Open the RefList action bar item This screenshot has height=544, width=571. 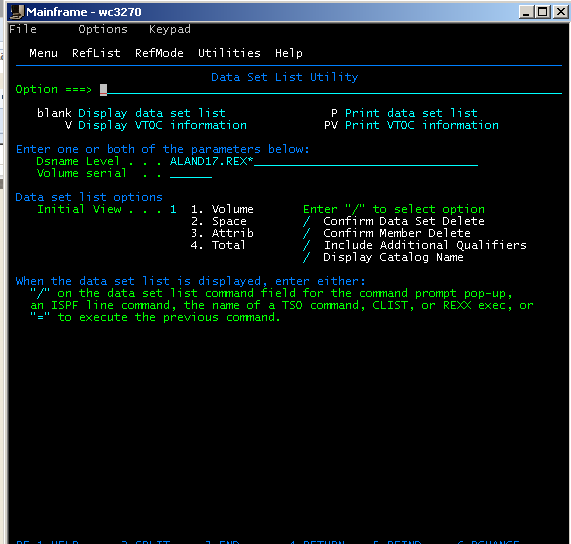96,53
